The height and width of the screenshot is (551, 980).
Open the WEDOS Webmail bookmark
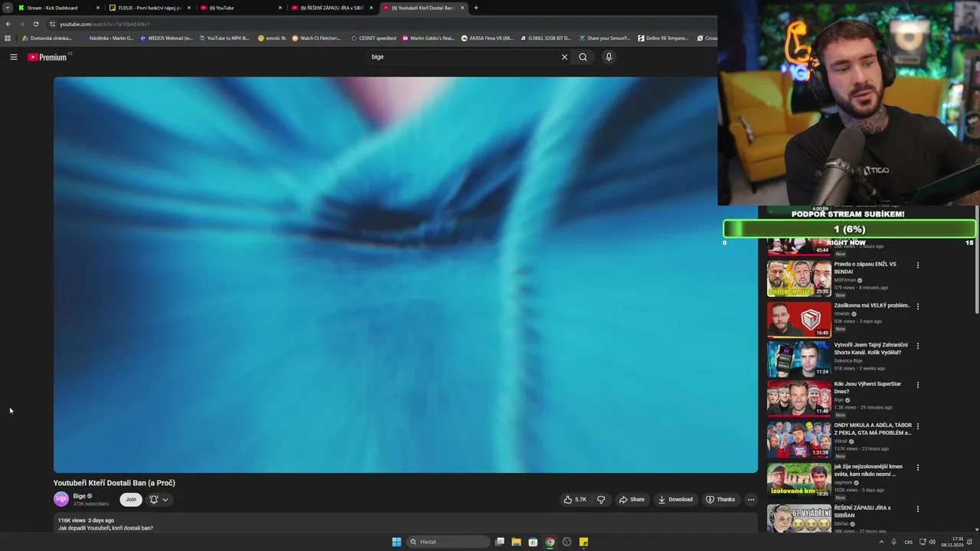pyautogui.click(x=166, y=37)
